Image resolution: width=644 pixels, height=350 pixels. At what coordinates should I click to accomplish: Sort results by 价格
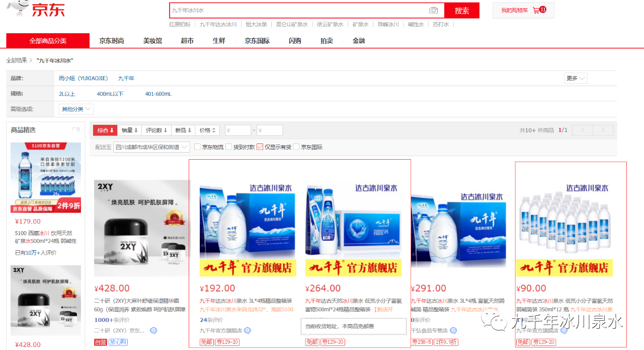[207, 130]
